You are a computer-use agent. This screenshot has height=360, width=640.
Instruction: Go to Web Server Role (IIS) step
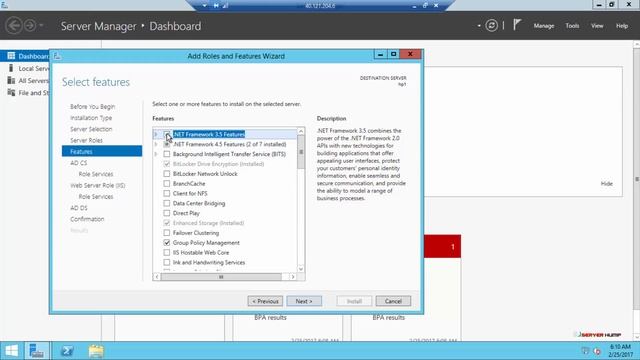98,185
